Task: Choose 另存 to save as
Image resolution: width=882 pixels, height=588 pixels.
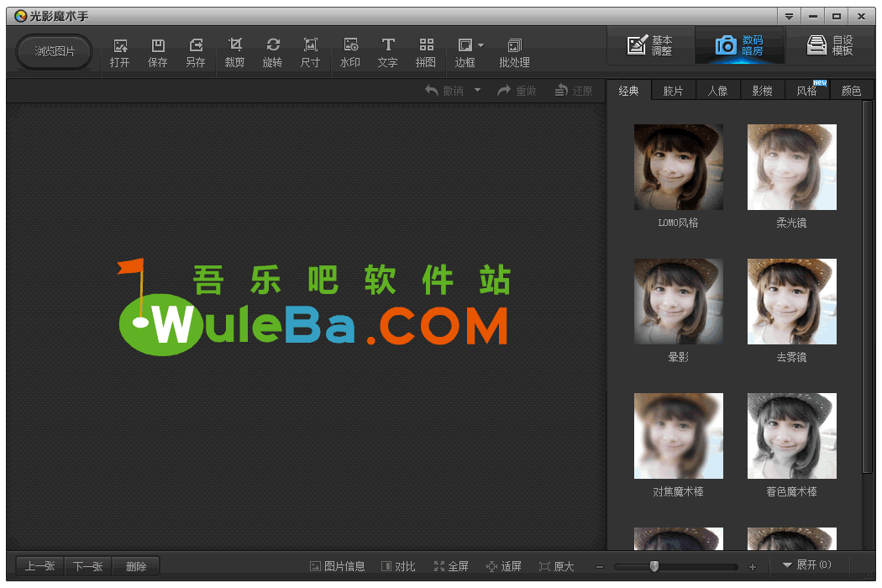Action: point(196,53)
